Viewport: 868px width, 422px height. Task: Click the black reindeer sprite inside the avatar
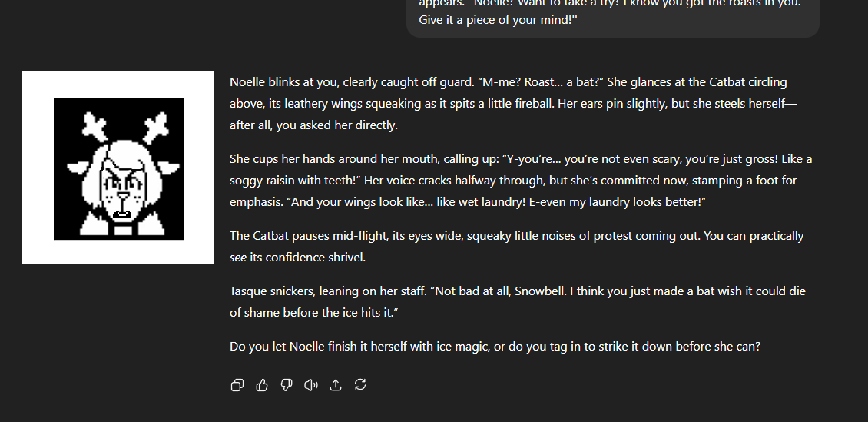(x=119, y=169)
